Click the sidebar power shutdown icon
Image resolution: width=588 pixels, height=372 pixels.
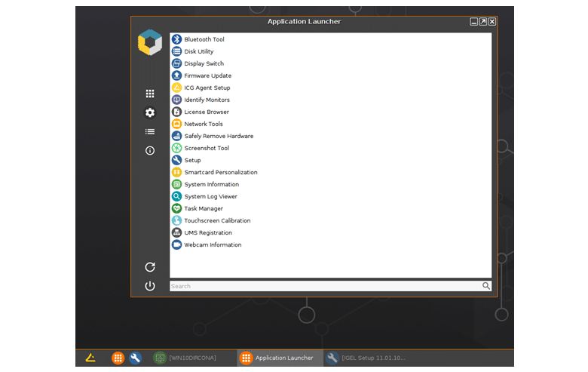tap(150, 286)
